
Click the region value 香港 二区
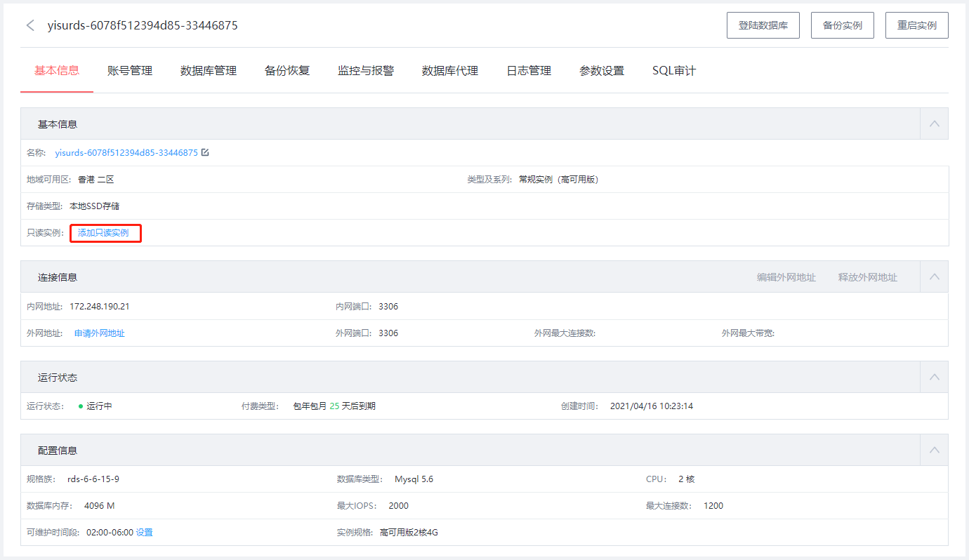tap(96, 180)
